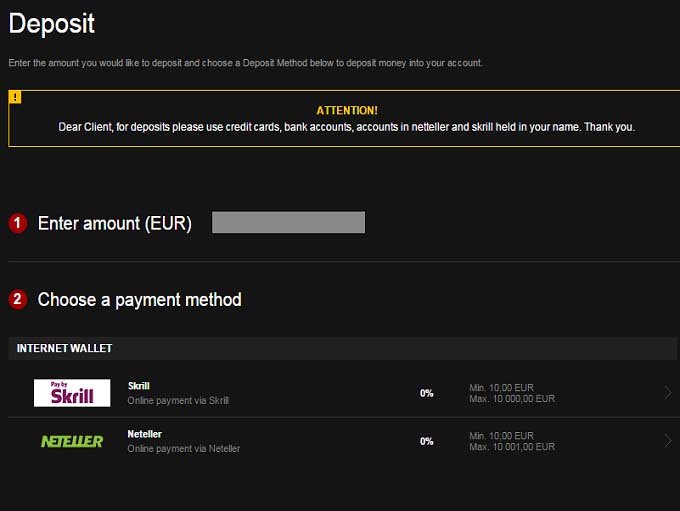
Task: Click the 'Choose a payment method' heading
Action: [139, 299]
